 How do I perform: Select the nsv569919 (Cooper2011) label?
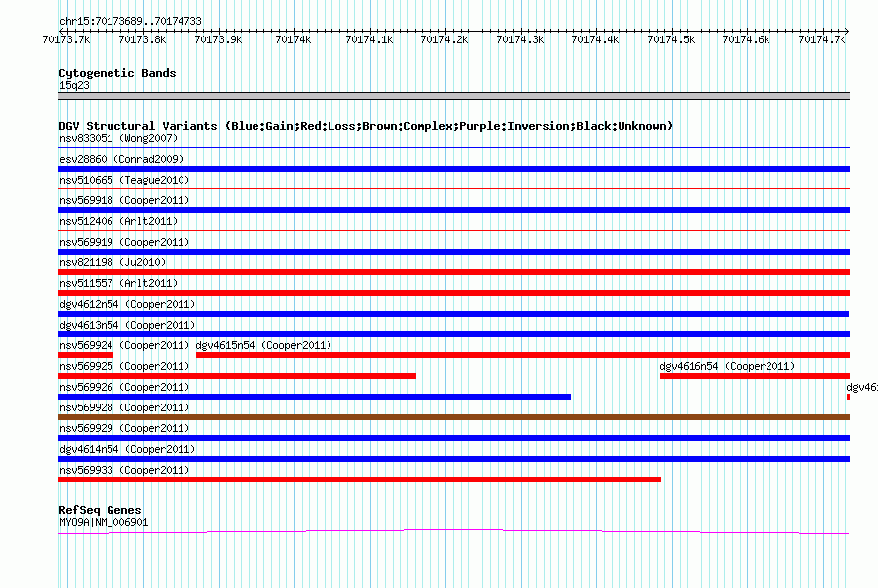(x=124, y=242)
